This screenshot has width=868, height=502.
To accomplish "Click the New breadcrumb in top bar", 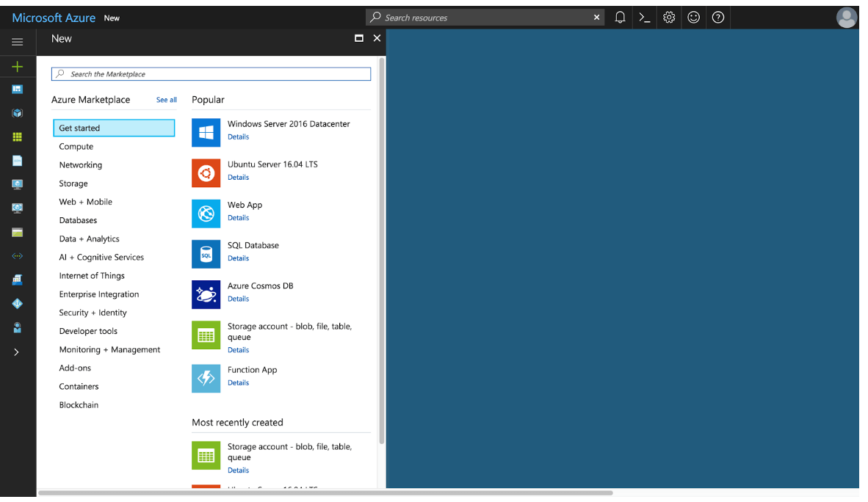I will [x=112, y=18].
